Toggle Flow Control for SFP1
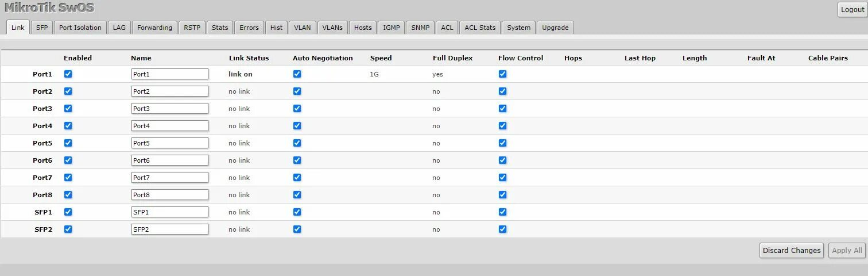This screenshot has width=868, height=276. click(x=502, y=212)
